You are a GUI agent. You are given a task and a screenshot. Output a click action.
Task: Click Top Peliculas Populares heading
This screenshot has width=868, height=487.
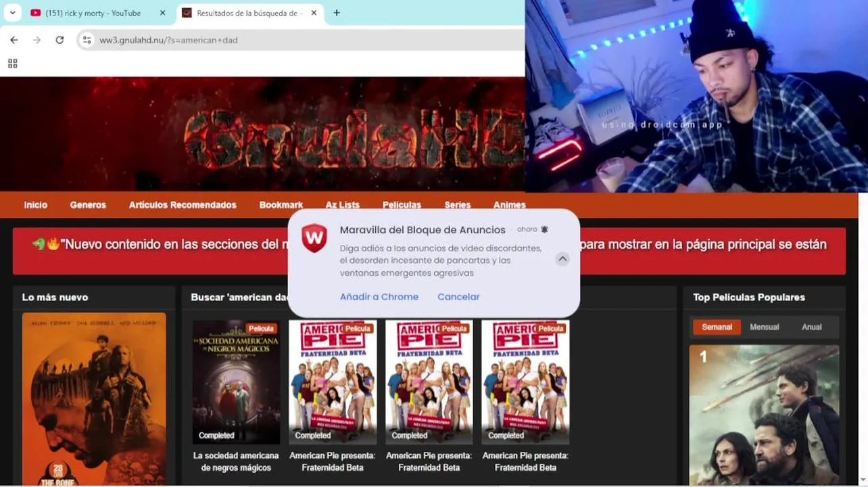749,298
